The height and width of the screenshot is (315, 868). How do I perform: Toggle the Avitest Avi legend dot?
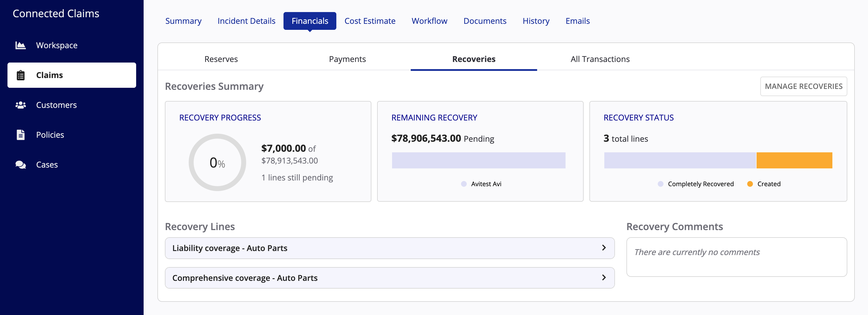pos(464,184)
